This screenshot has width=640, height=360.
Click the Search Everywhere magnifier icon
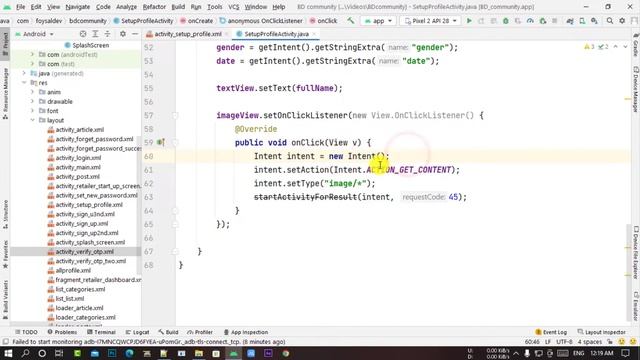coord(610,20)
